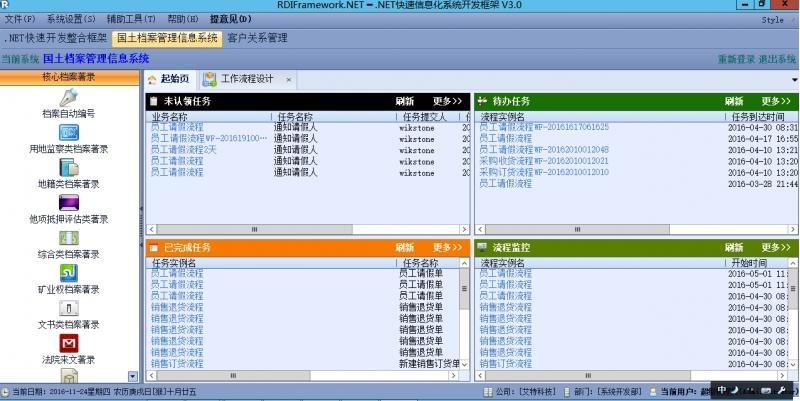The width and height of the screenshot is (800, 401).
Task: Click the 部门 status bar icon
Action: pyautogui.click(x=567, y=392)
